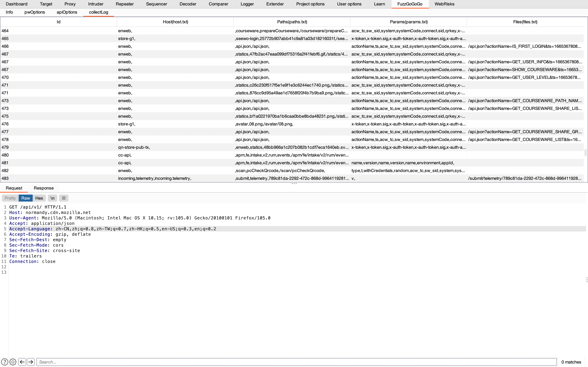The width and height of the screenshot is (588, 367).
Task: Open the WebRisks tab
Action: point(444,4)
